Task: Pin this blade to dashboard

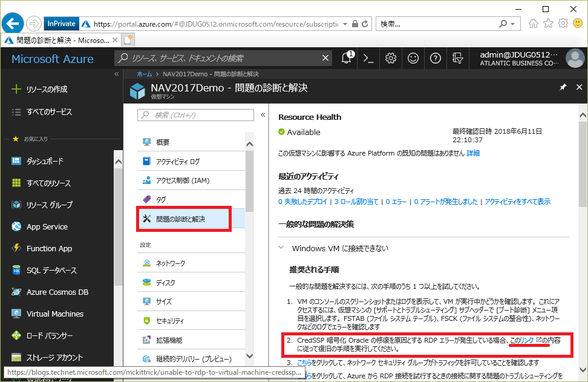Action: (563, 87)
